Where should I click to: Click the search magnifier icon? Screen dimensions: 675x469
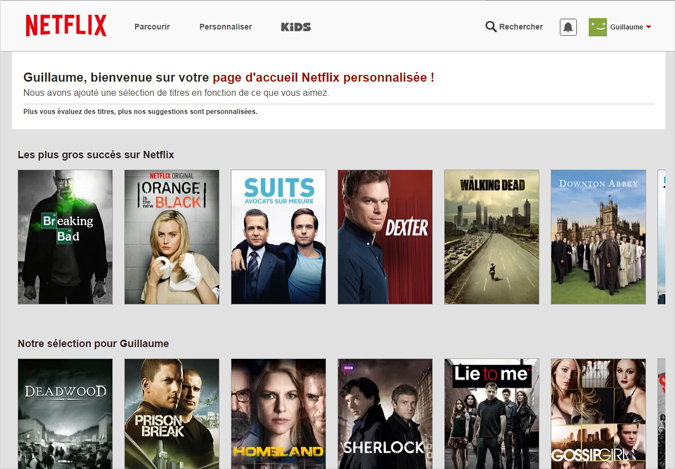pyautogui.click(x=491, y=27)
